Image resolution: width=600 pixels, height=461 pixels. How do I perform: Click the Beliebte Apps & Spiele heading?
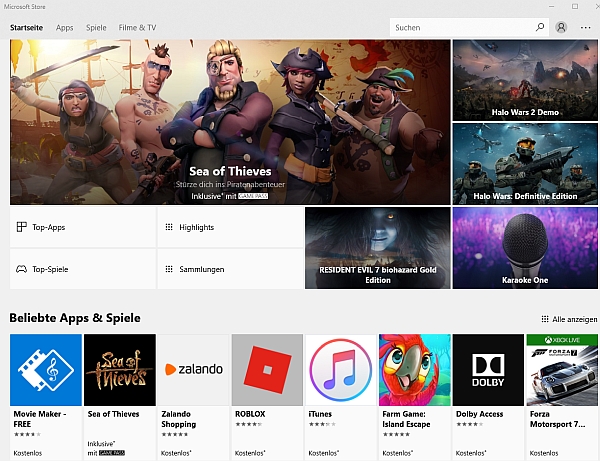75,318
